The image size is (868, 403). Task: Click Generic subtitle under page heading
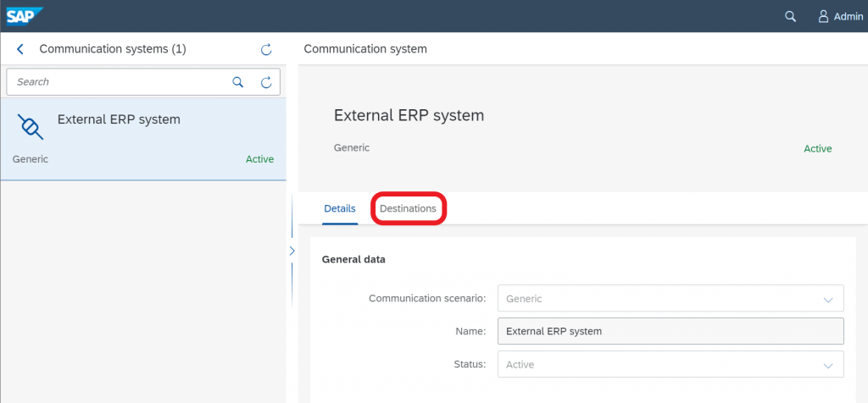click(x=352, y=148)
